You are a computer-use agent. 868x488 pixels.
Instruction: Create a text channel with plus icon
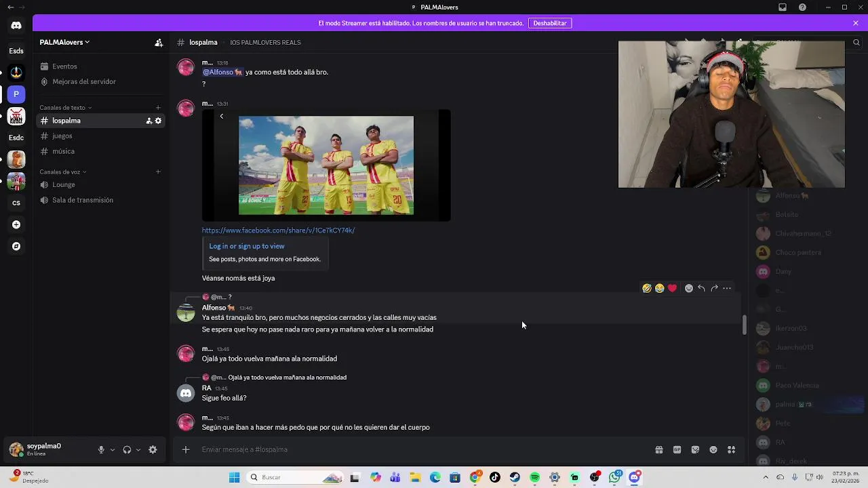[x=158, y=108]
